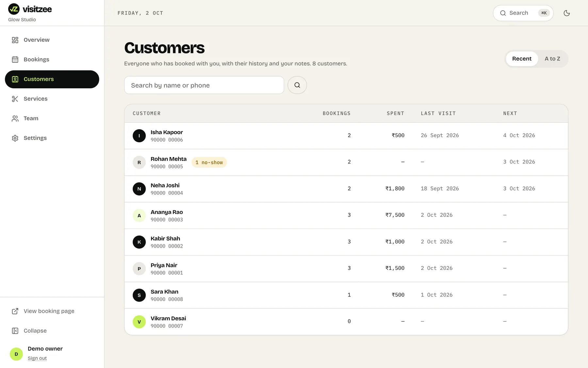
Task: Click the Services scissors icon
Action: (15, 99)
